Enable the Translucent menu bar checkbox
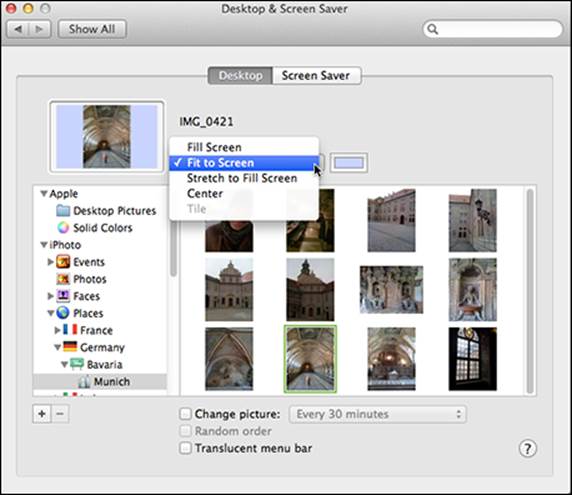This screenshot has height=495, width=572. 185,448
